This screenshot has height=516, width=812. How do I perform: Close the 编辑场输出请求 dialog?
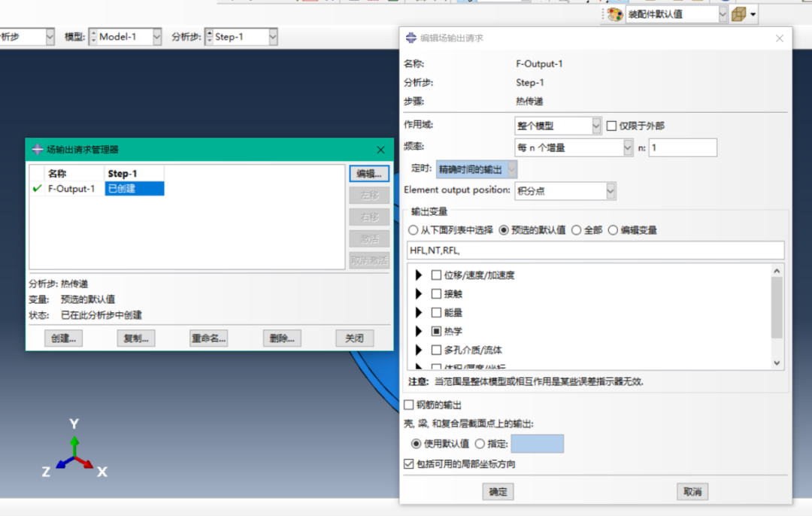780,38
